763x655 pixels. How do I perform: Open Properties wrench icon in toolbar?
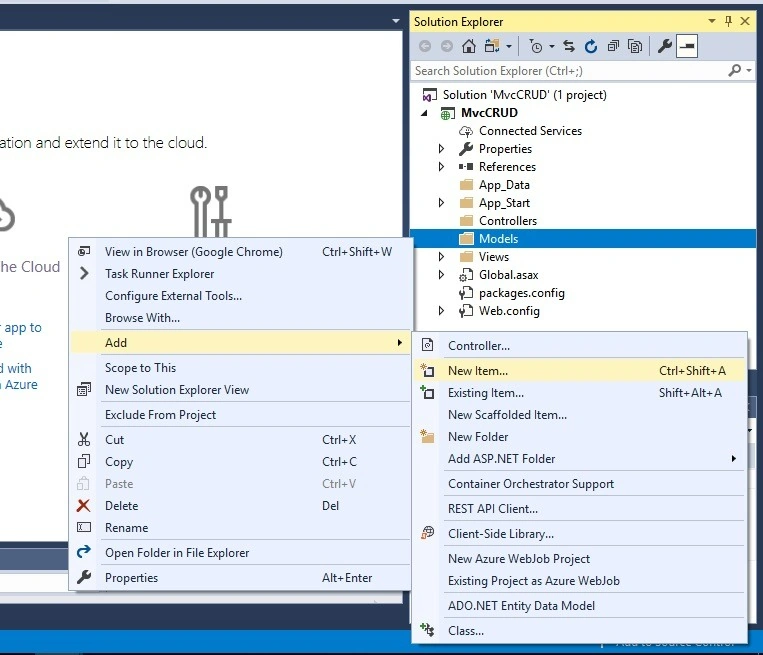pos(664,47)
